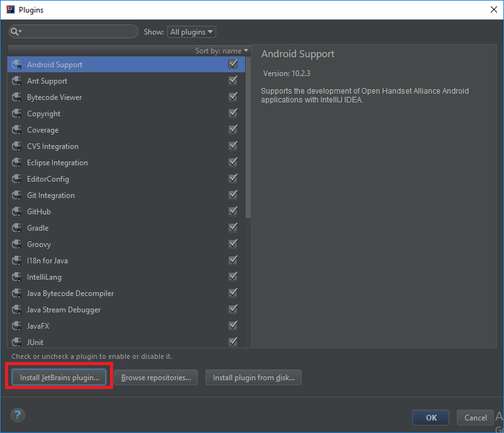Select the JUnit plugin name
The image size is (504, 433).
(x=35, y=343)
